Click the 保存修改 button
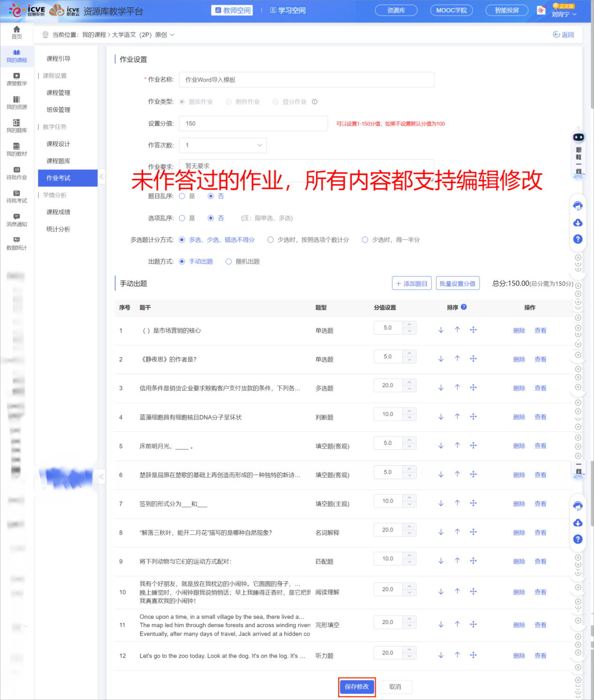 tap(357, 687)
